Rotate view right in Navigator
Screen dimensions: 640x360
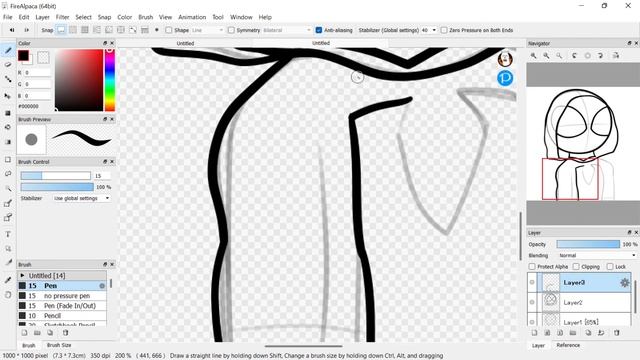(600, 56)
